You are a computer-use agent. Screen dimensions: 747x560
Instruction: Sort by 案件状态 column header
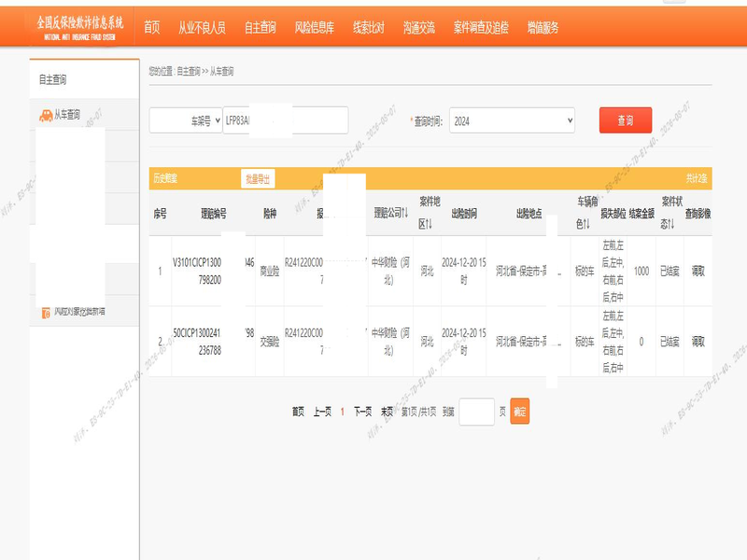click(671, 213)
